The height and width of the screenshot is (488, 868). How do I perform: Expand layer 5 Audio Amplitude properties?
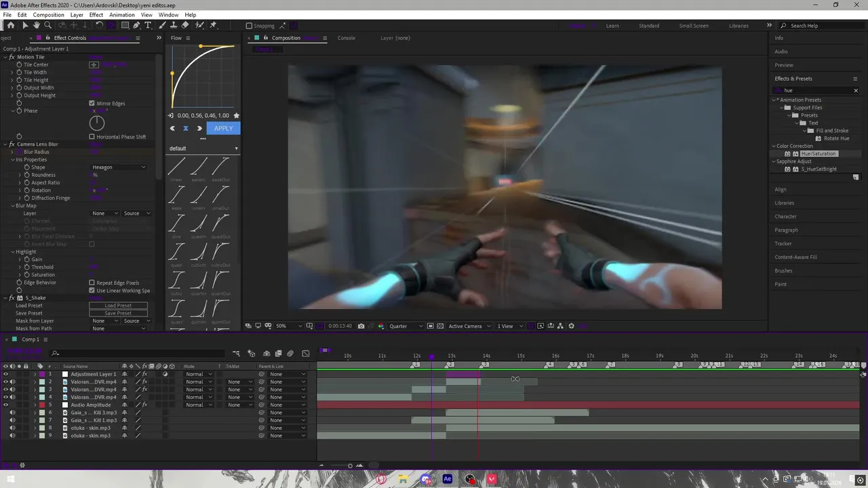click(35, 405)
